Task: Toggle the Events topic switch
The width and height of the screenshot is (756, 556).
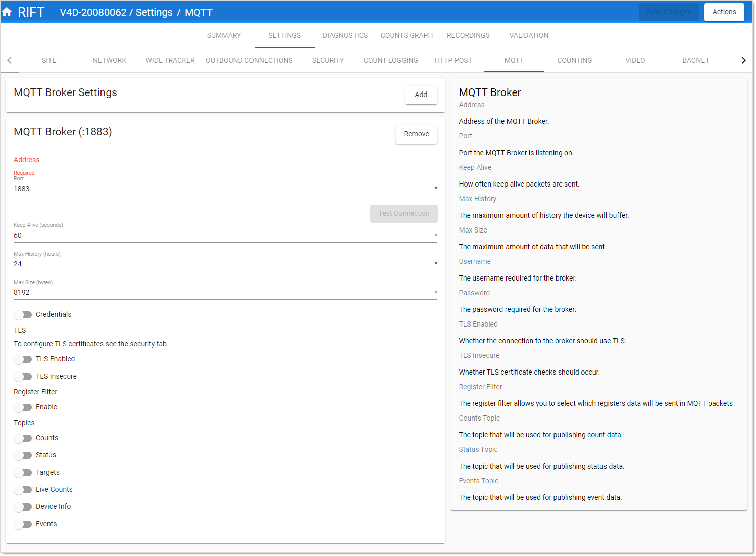Action: 23,524
